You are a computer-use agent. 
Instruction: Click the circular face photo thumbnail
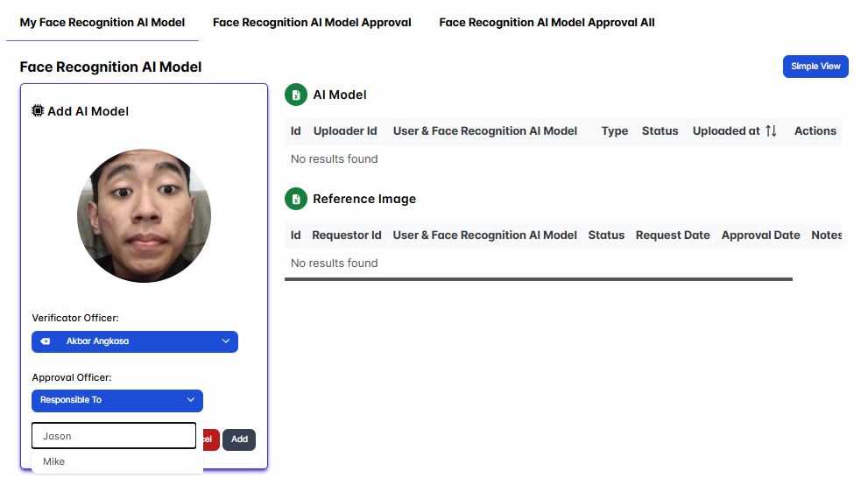(x=144, y=215)
